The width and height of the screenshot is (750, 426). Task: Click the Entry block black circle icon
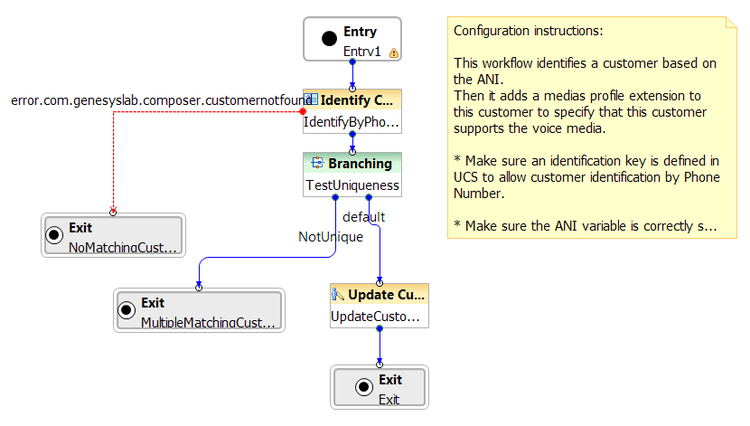point(329,38)
